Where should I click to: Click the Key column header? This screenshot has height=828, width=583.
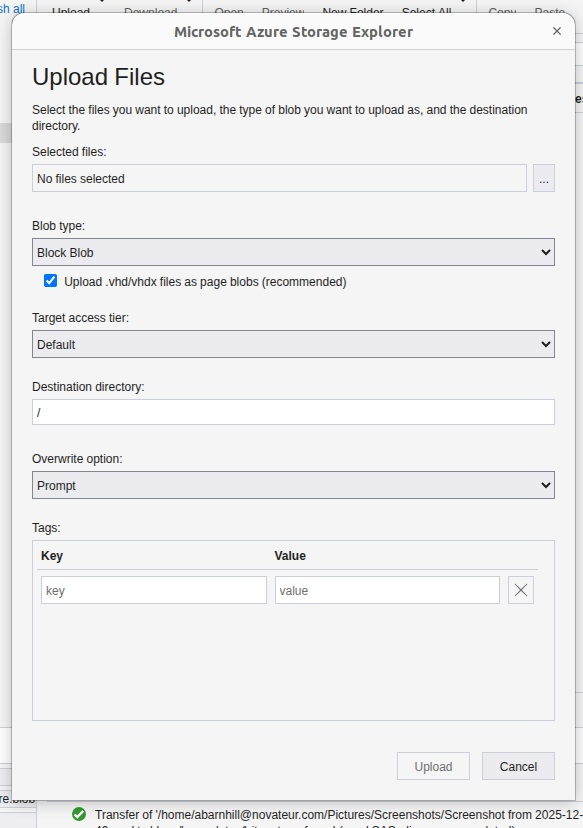pyautogui.click(x=52, y=556)
